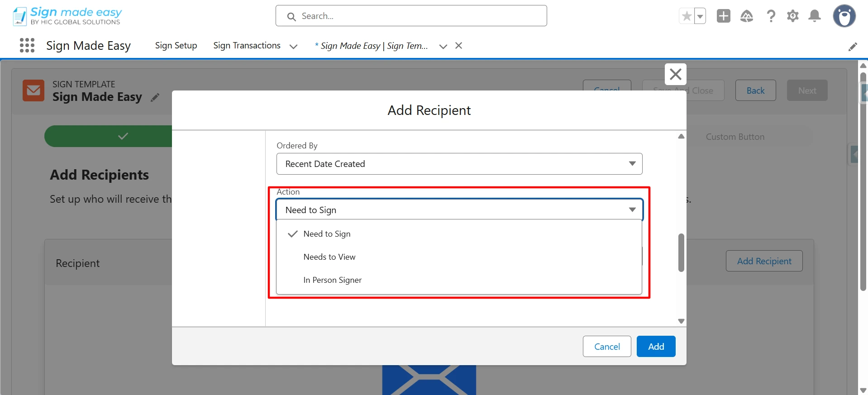Choose the In Person Signer option
This screenshot has height=395, width=868.
coord(459,280)
